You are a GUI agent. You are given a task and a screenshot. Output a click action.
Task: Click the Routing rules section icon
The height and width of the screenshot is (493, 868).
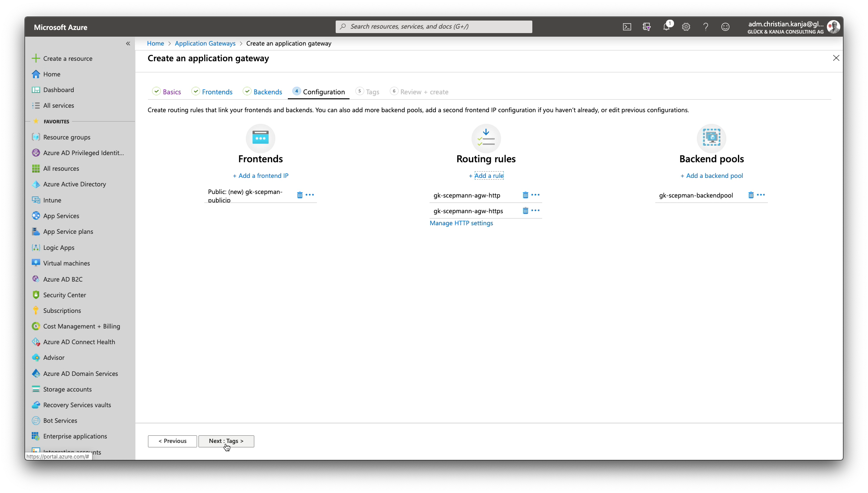click(486, 138)
